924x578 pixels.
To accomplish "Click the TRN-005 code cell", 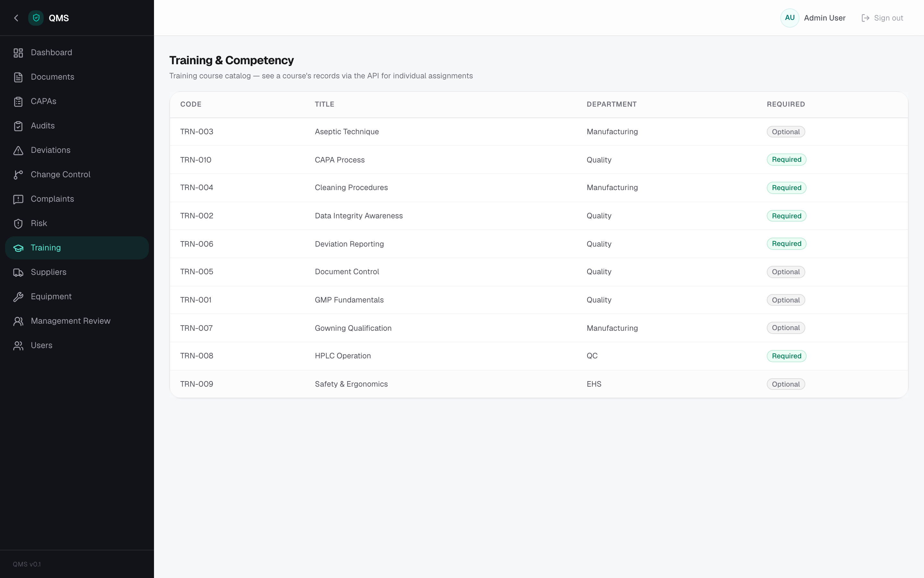I will [197, 272].
